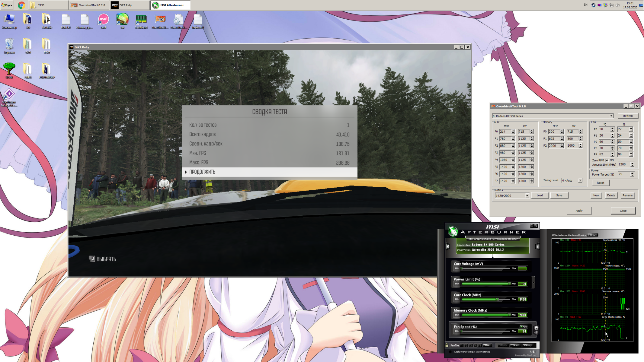Open the 1420-2000 profiles dropdown
The height and width of the screenshot is (362, 644).
point(527,195)
